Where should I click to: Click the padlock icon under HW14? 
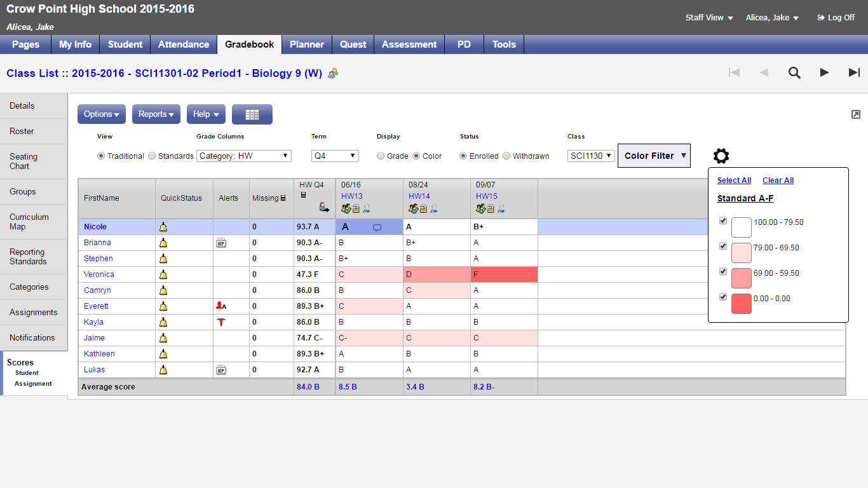click(423, 208)
